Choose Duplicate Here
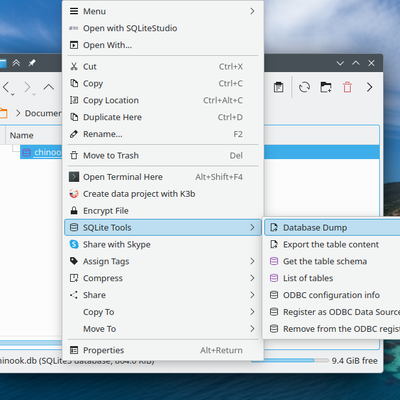Viewport: 400px width, 400px height. point(162,117)
